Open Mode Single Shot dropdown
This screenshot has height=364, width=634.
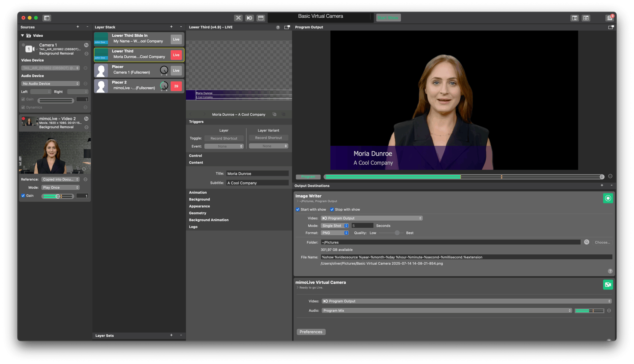(335, 226)
